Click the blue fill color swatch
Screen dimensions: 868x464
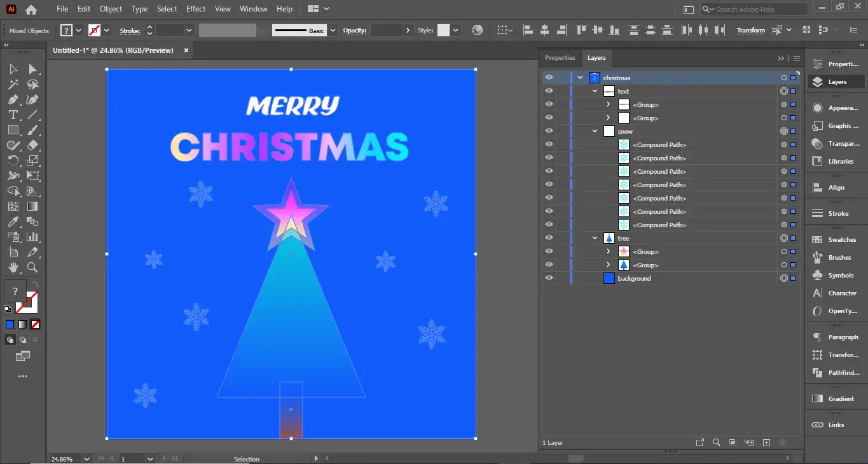[x=9, y=324]
